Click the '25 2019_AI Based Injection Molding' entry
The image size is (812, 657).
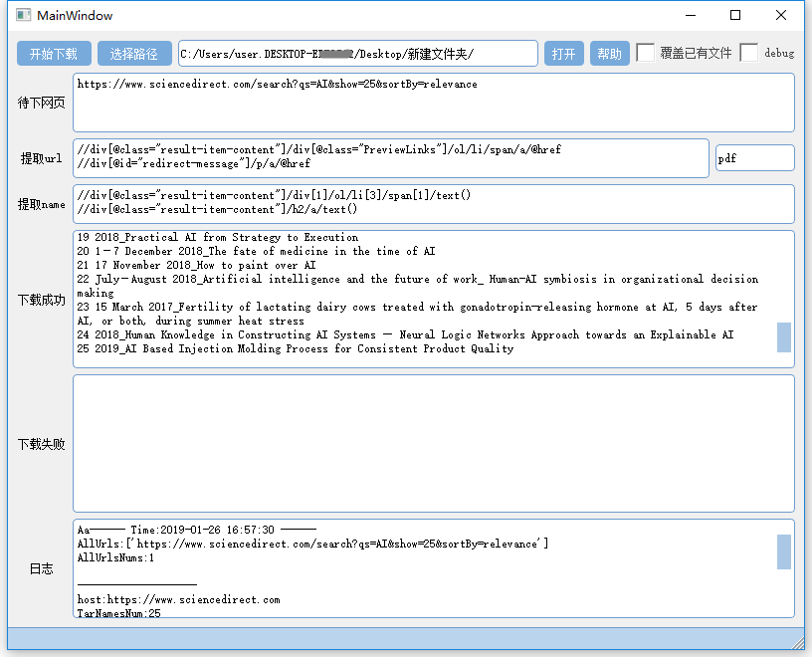coord(296,349)
